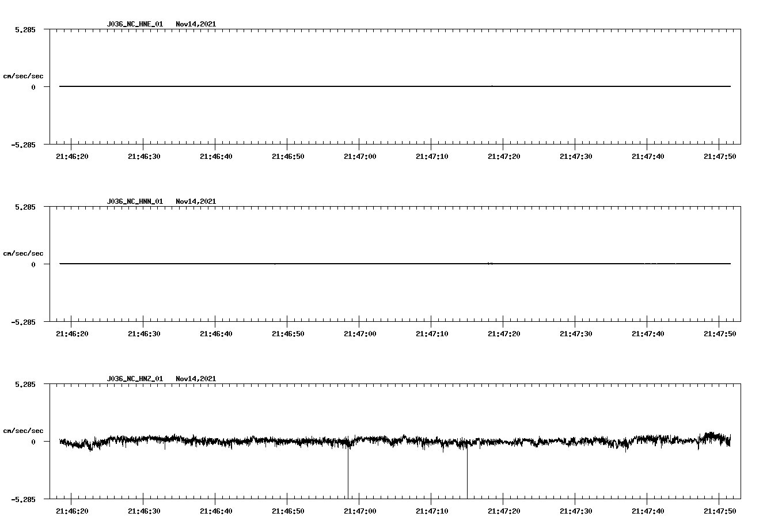The height and width of the screenshot is (532, 782).
Task: Click the J036_NC_HNZ_01 chart title
Action: (x=135, y=379)
